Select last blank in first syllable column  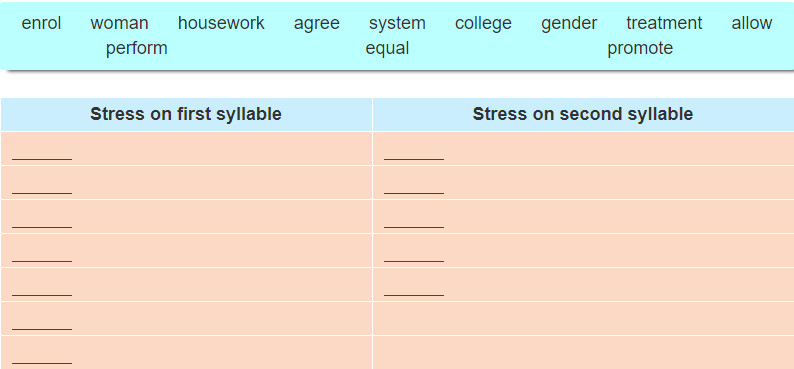click(42, 357)
